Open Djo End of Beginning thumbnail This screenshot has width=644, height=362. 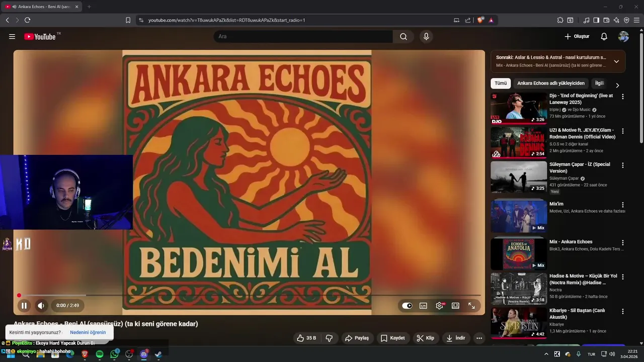[519, 108]
